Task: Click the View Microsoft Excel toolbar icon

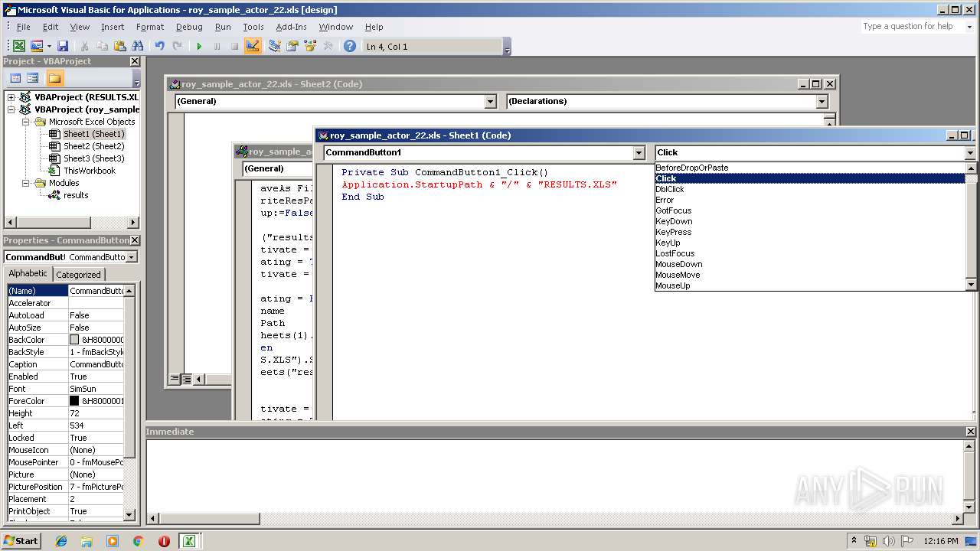Action: pos(18,47)
